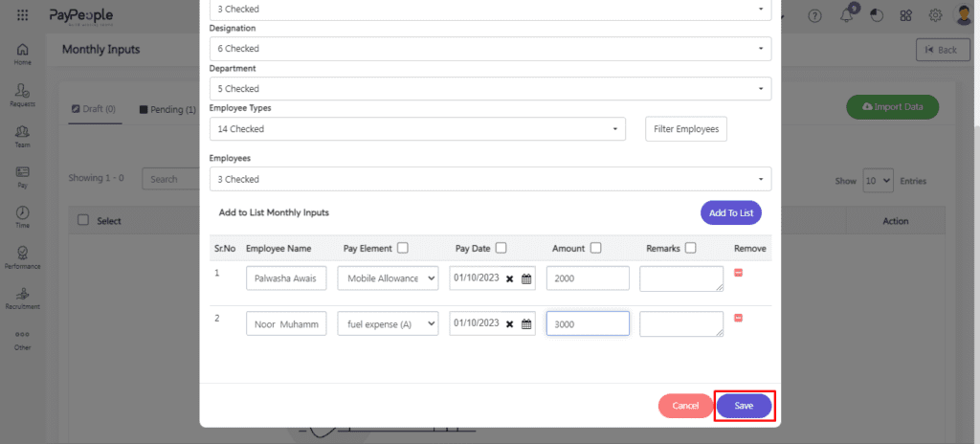Expand the Designation dropdown
The image size is (980, 444).
point(490,48)
